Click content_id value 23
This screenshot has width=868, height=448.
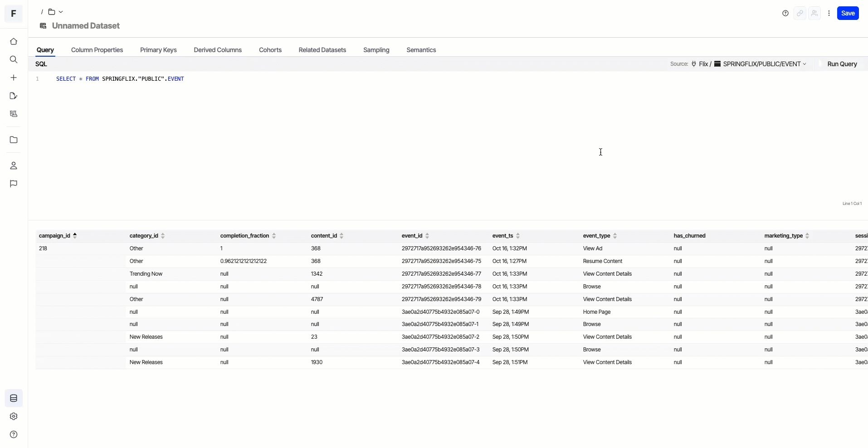click(x=314, y=337)
